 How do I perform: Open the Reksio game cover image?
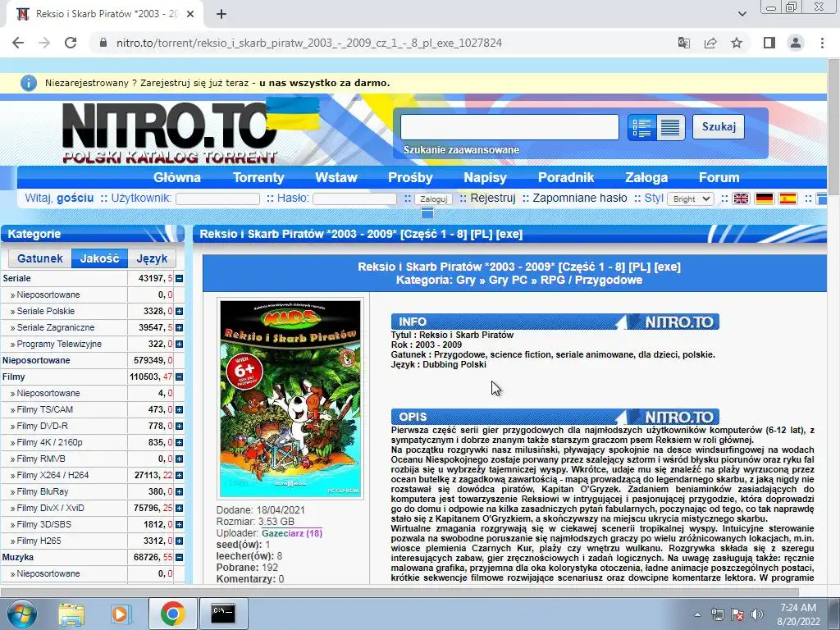pyautogui.click(x=290, y=399)
